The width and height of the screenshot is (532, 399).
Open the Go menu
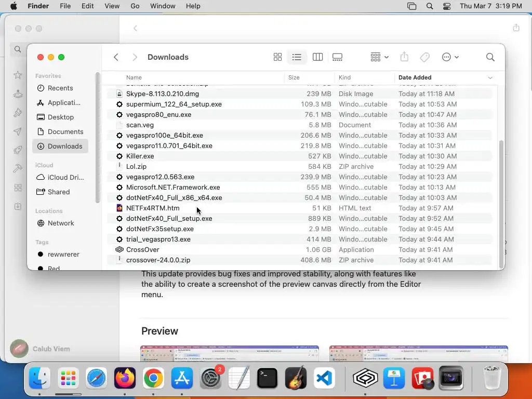[135, 6]
